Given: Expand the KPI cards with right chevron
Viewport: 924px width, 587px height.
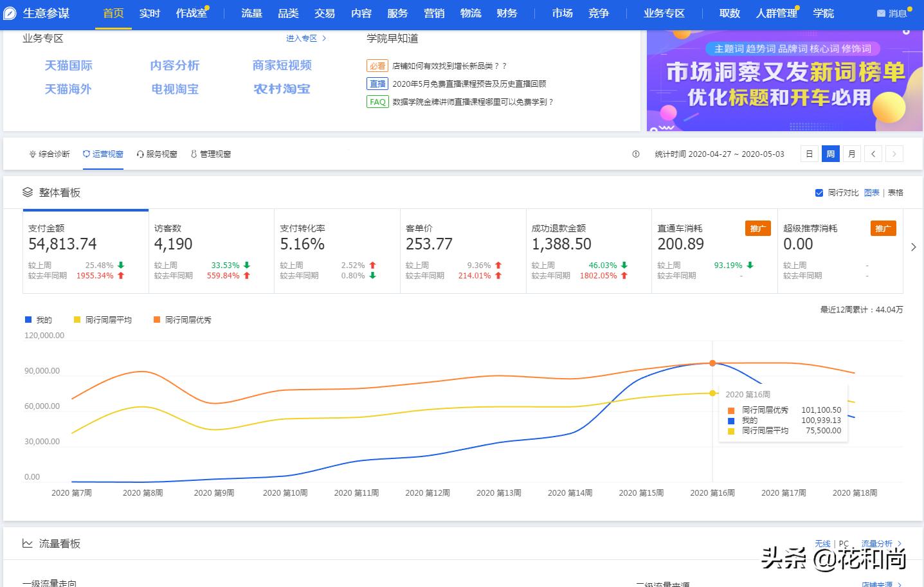Looking at the screenshot, I should (914, 246).
